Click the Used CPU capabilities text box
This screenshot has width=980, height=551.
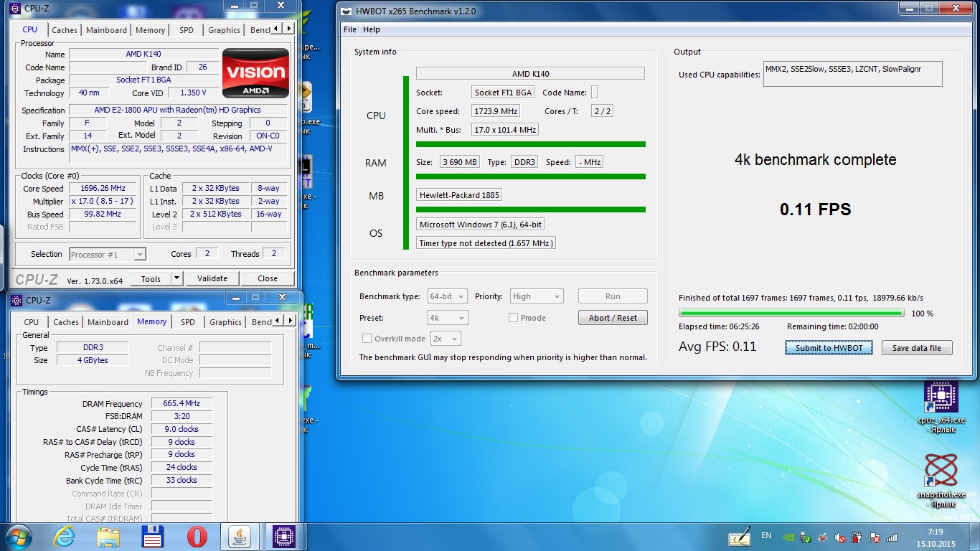coord(852,74)
